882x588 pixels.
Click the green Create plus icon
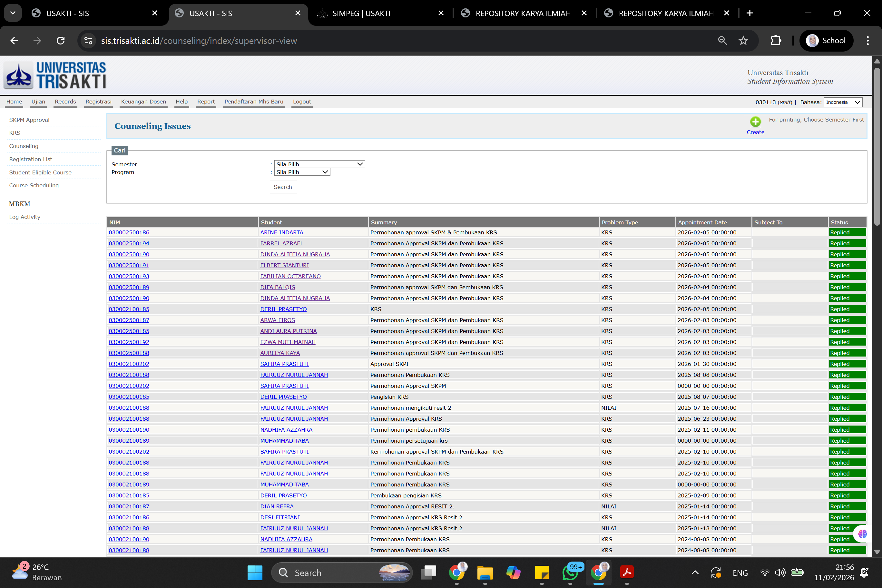[x=755, y=122]
